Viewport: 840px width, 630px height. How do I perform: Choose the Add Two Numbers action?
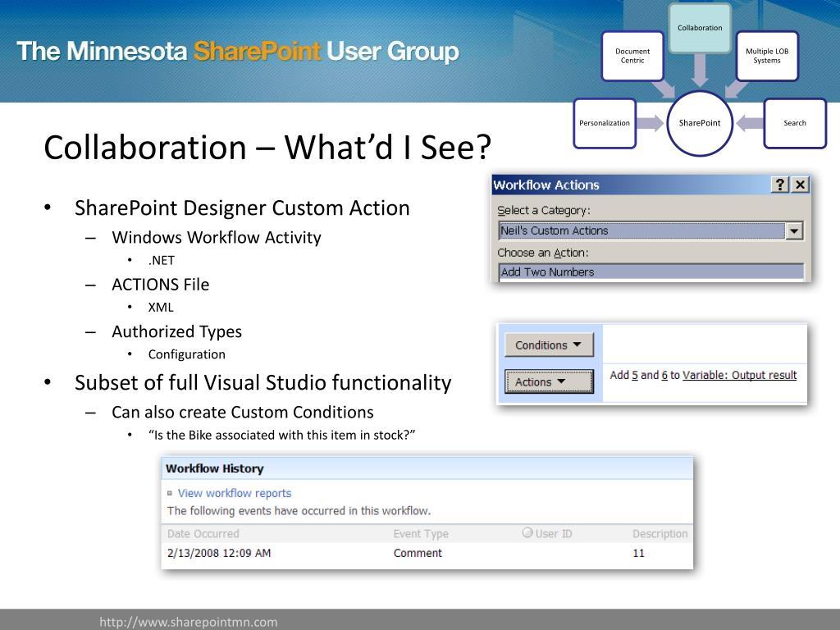point(651,272)
